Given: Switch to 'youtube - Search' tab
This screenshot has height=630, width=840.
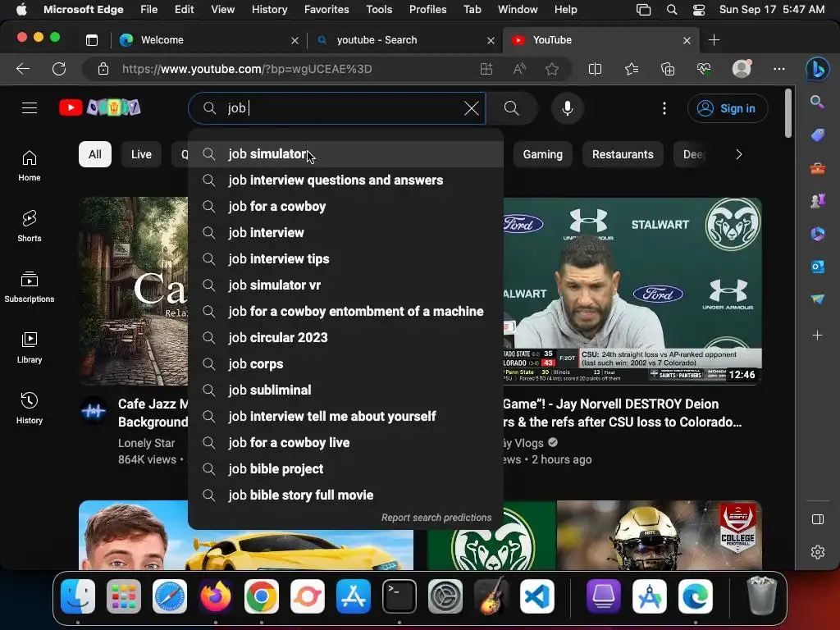Looking at the screenshot, I should [x=404, y=40].
